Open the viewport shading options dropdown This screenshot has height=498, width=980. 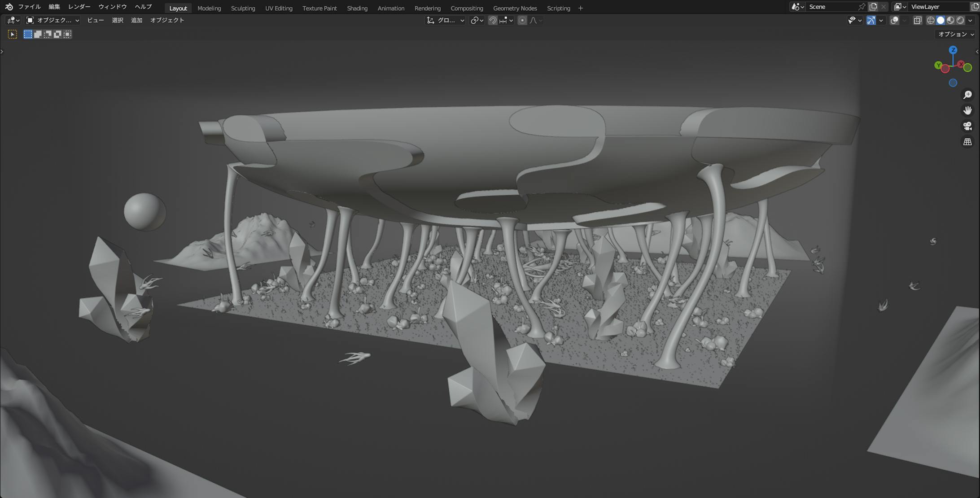point(970,20)
